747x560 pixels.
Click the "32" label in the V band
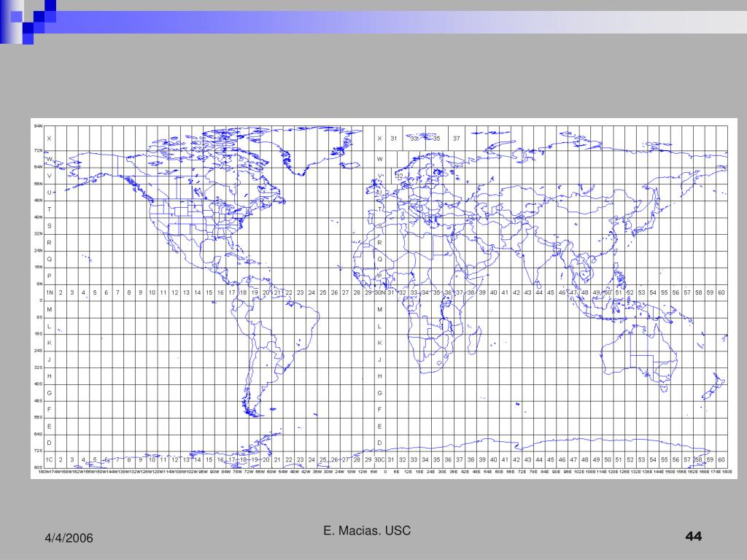(399, 176)
